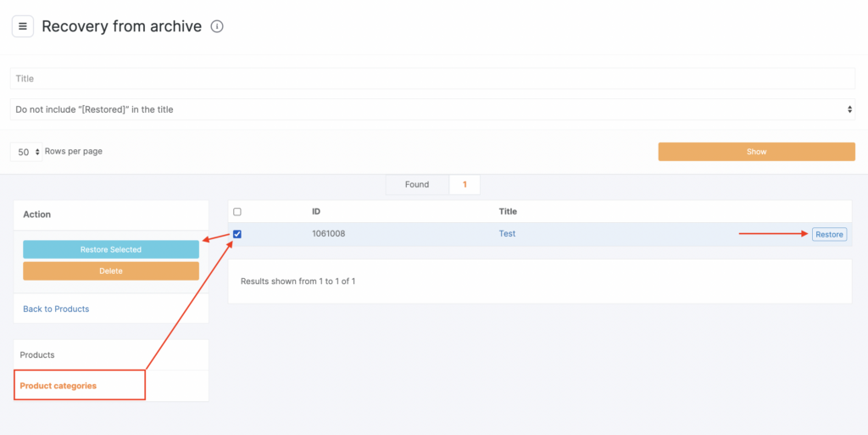Click the ID value 1061008
The width and height of the screenshot is (868, 435).
pos(329,234)
